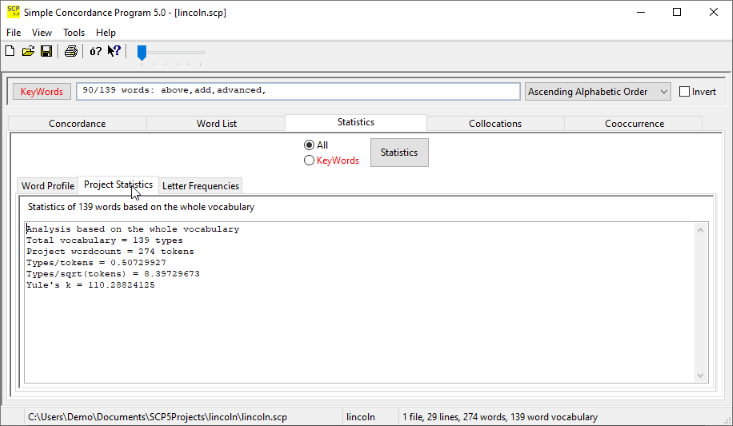Activate the context help pointer icon
This screenshot has width=733, height=426.
[x=114, y=52]
